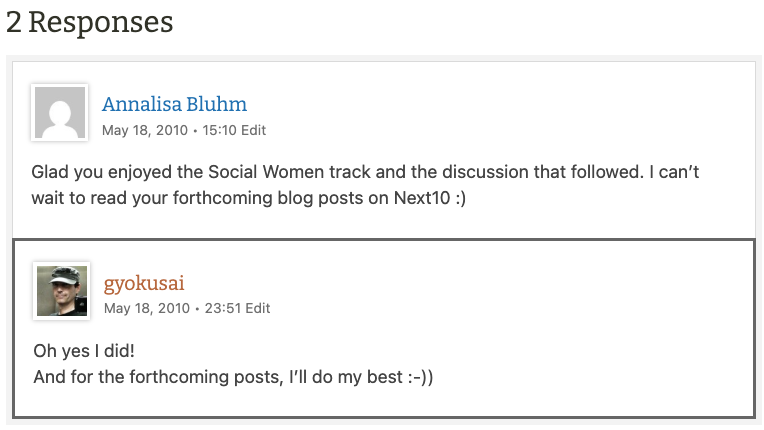Click the "Oh yes I did!" reply line
Viewport: 764px width, 430px height.
coord(84,351)
